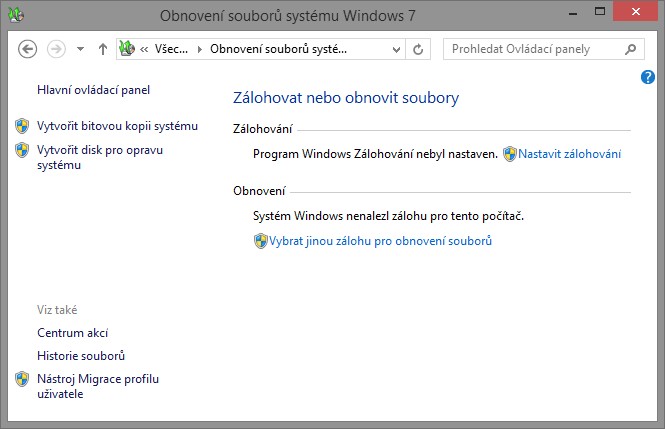Screen dimensions: 665x429
Task: Open the recent locations dropdown arrow
Action: (x=79, y=49)
